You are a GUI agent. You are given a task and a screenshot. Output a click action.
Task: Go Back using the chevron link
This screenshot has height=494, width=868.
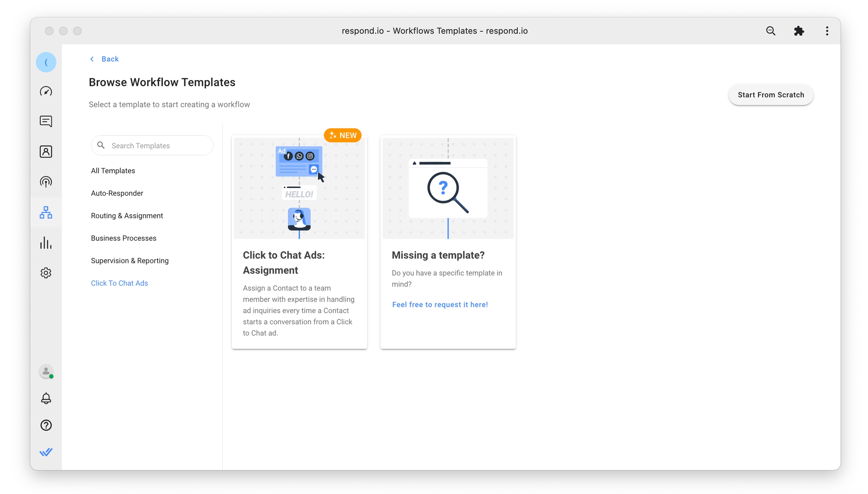104,59
